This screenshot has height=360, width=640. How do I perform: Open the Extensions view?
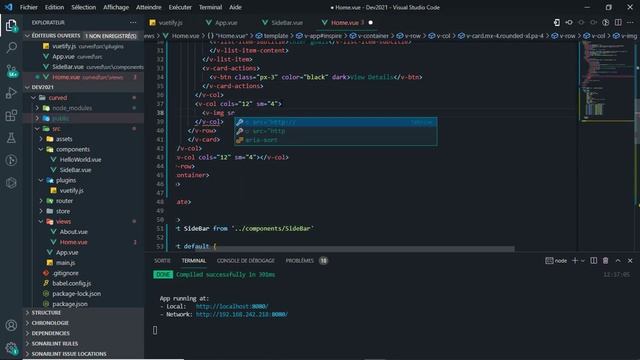point(11,116)
